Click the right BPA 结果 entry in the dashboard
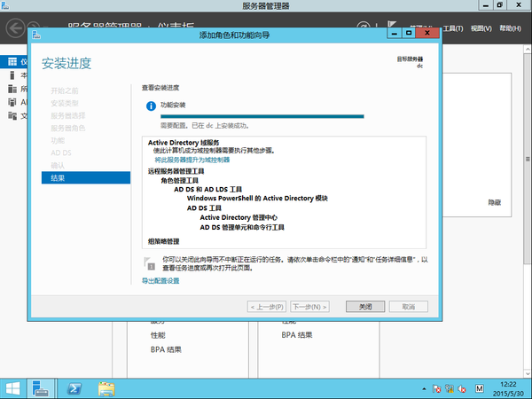The width and height of the screenshot is (532, 399). (297, 335)
